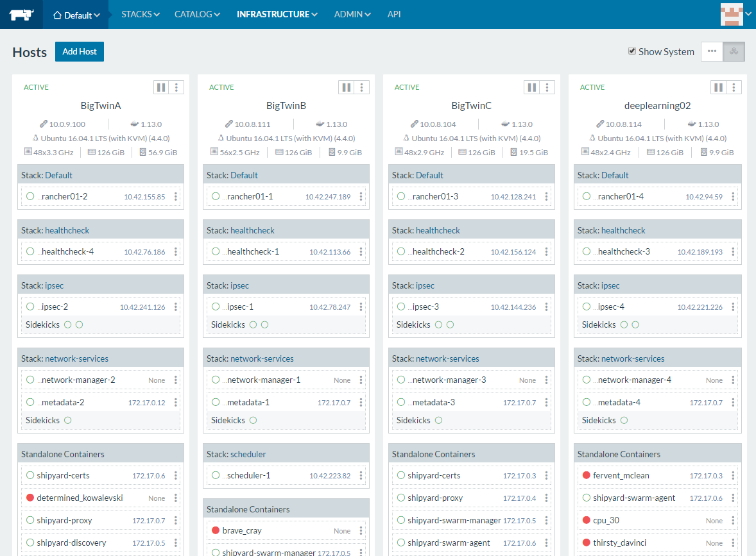Click the Add Host button

tap(80, 52)
